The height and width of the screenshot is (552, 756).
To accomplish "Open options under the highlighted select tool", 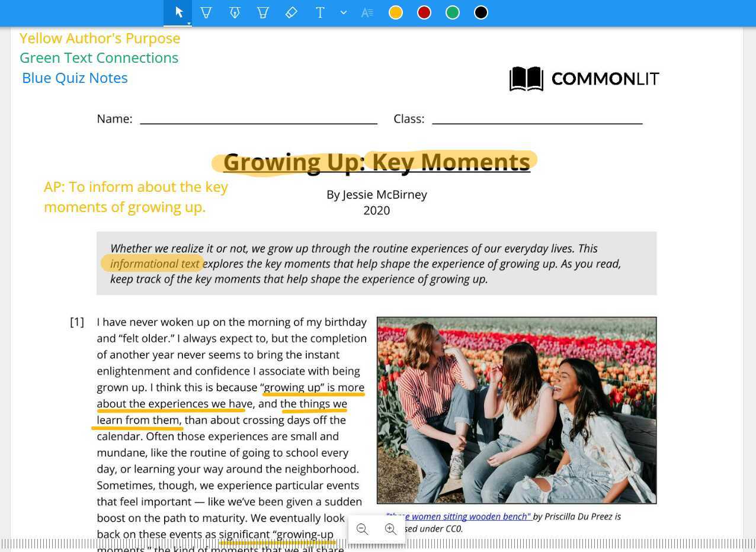I will point(187,22).
